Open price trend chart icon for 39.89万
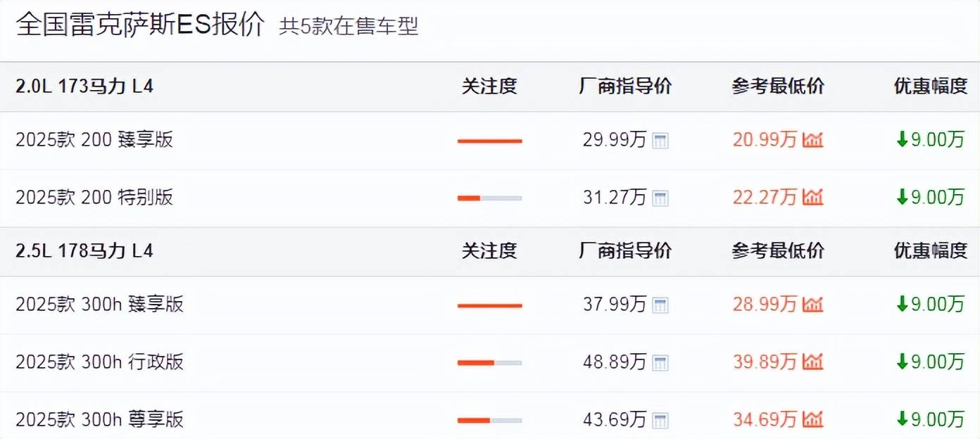 point(812,362)
